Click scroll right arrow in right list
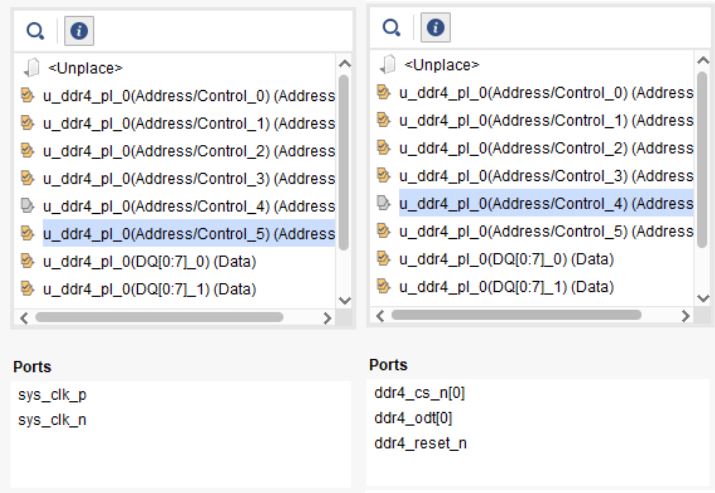Viewport: 715px width, 493px height. 685,315
